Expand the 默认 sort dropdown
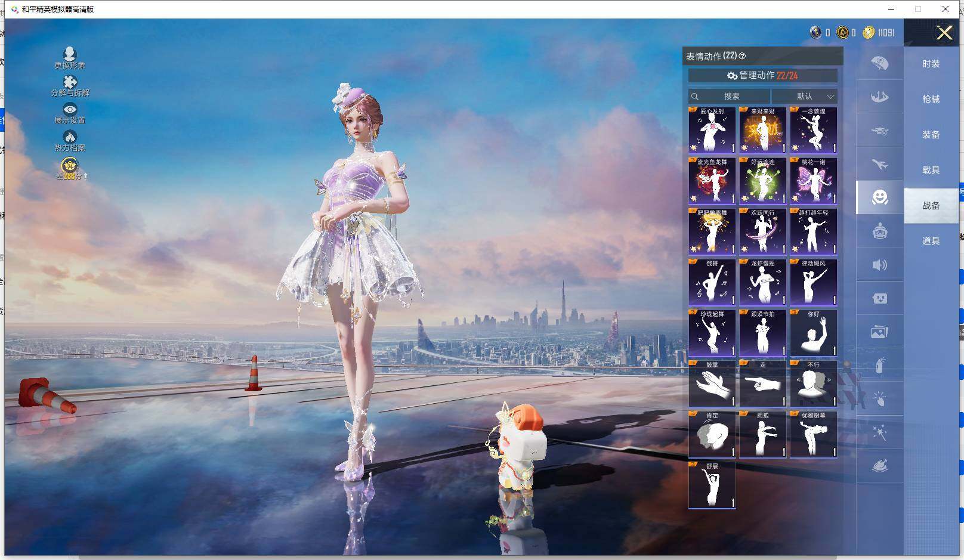The image size is (964, 560). point(804,96)
